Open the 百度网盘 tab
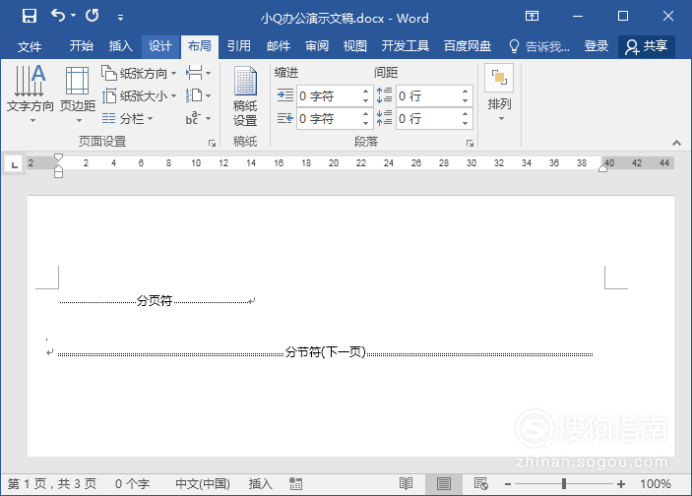 [467, 46]
